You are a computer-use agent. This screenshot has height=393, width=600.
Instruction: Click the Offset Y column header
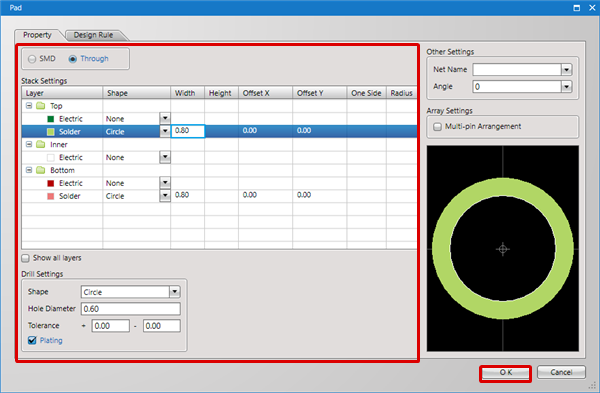pos(320,93)
